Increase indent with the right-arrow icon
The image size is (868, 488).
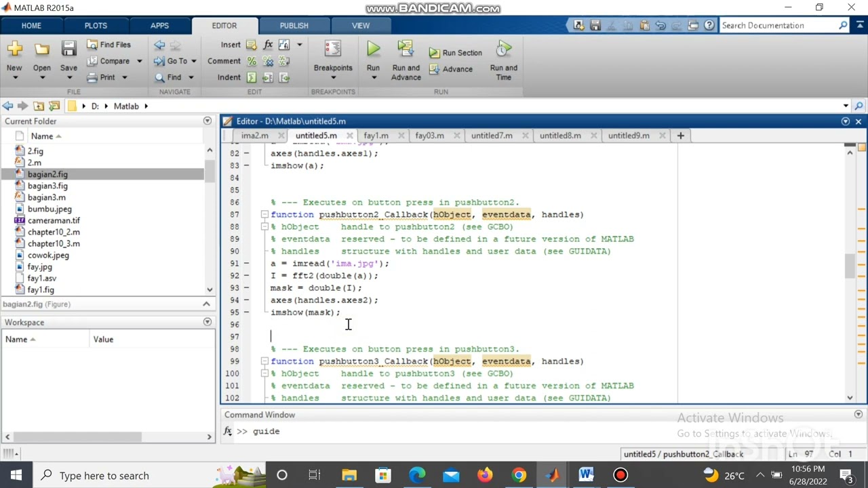pyautogui.click(x=268, y=77)
